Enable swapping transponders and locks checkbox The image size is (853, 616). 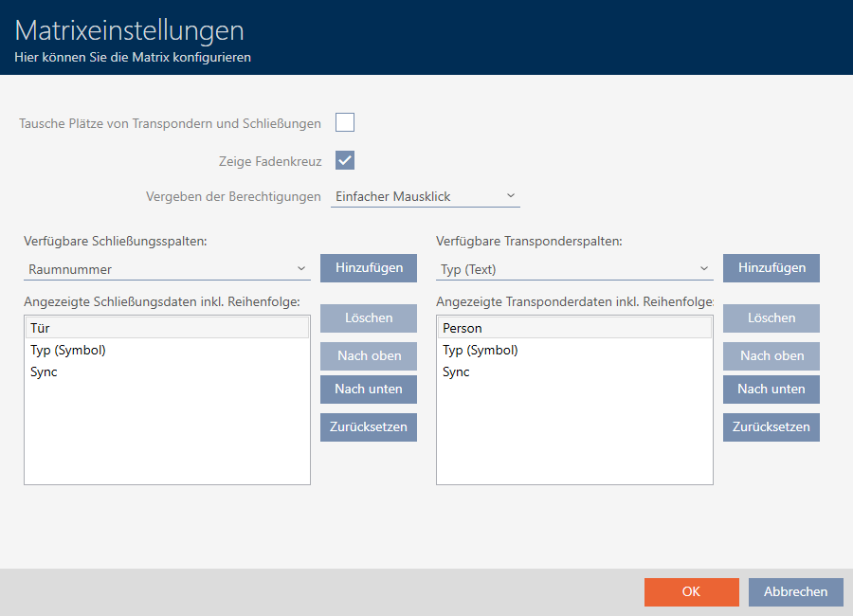(x=345, y=122)
